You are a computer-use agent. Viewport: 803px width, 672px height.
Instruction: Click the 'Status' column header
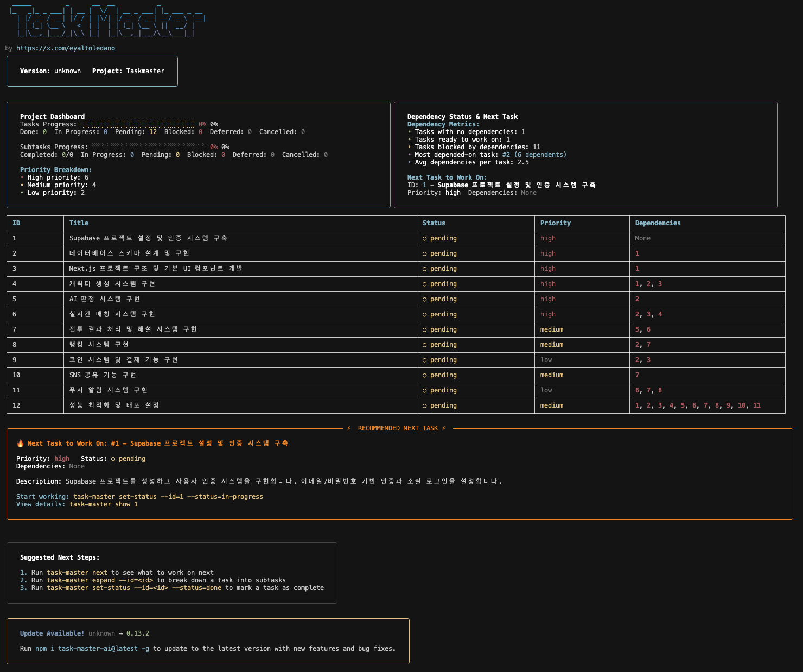tap(434, 223)
